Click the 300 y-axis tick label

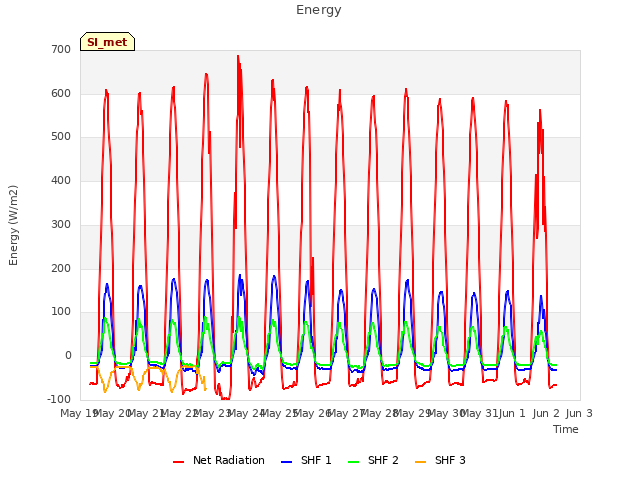tap(61, 224)
